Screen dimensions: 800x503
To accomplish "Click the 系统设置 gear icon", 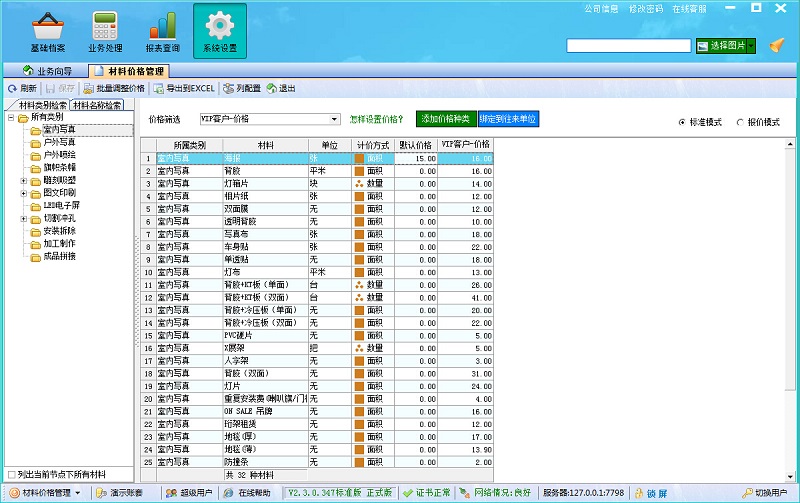I will (x=219, y=25).
